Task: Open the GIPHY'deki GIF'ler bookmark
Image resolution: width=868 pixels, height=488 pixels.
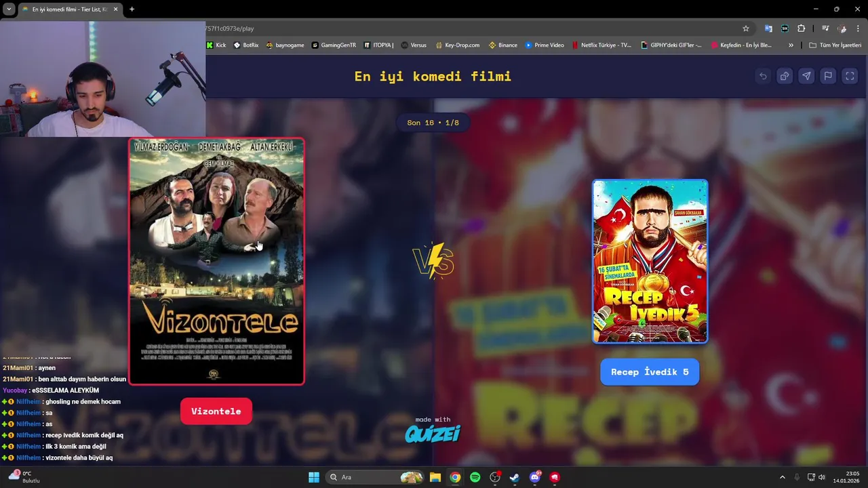Action: tap(671, 45)
